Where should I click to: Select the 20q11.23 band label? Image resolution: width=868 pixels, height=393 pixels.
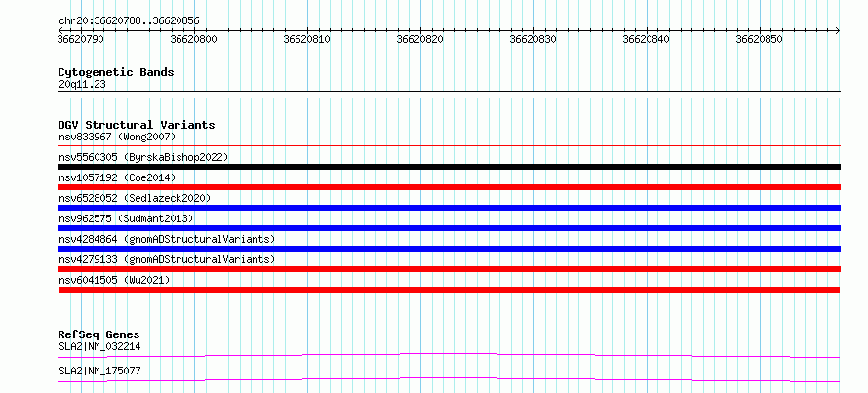(82, 84)
